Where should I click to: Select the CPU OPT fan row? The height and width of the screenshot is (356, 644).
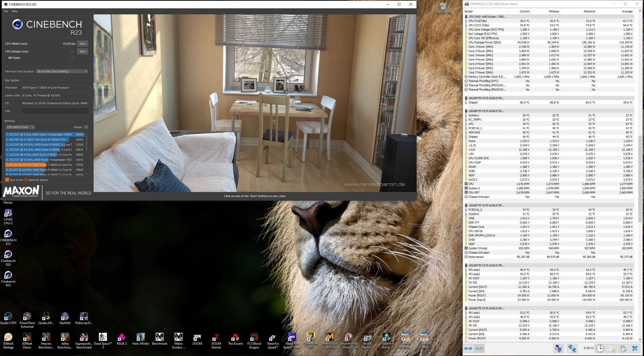coord(549,193)
